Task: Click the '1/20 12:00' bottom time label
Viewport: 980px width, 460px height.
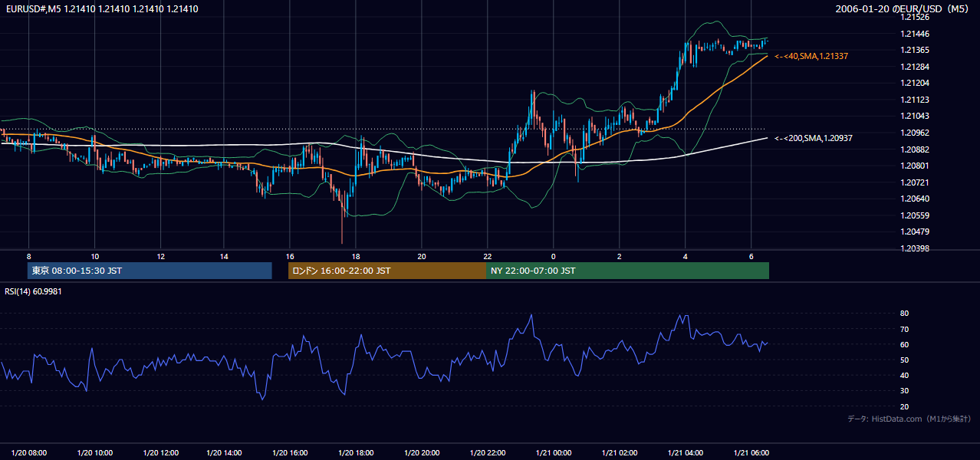Action: 160,452
